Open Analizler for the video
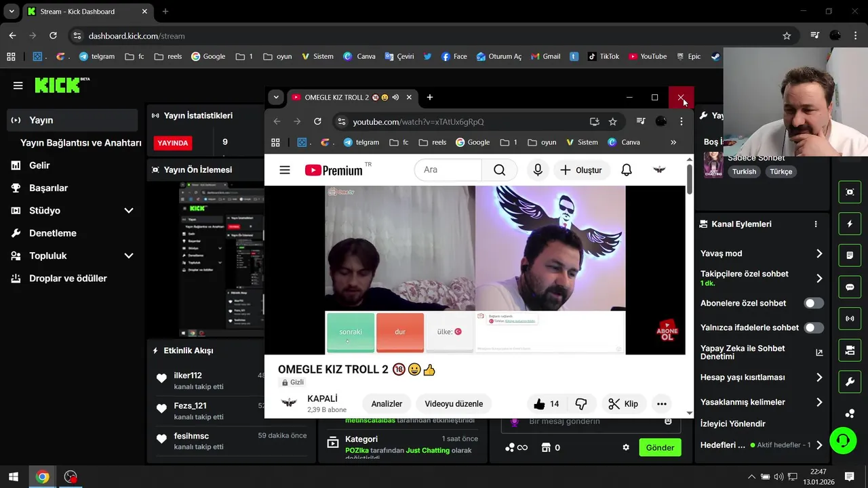The width and height of the screenshot is (868, 488). point(387,404)
